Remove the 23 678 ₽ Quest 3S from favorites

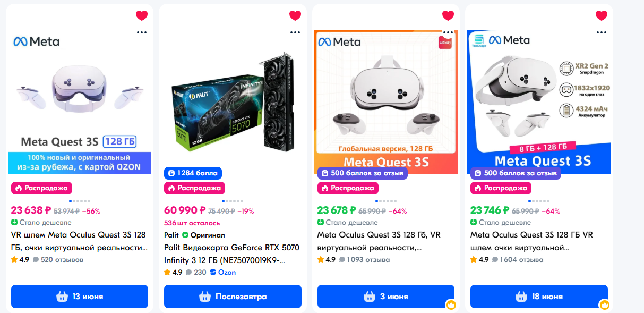[448, 15]
